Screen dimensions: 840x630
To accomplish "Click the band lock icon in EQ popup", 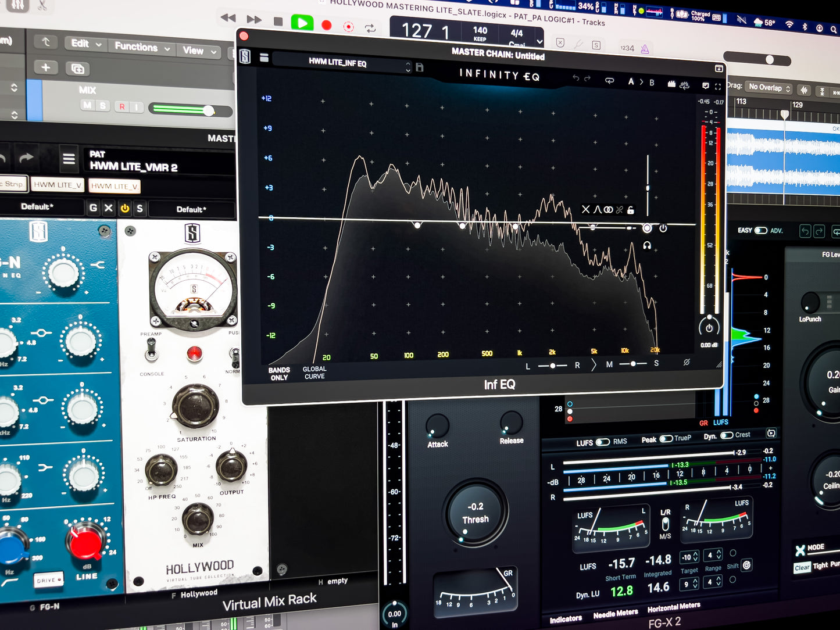I will tap(631, 210).
